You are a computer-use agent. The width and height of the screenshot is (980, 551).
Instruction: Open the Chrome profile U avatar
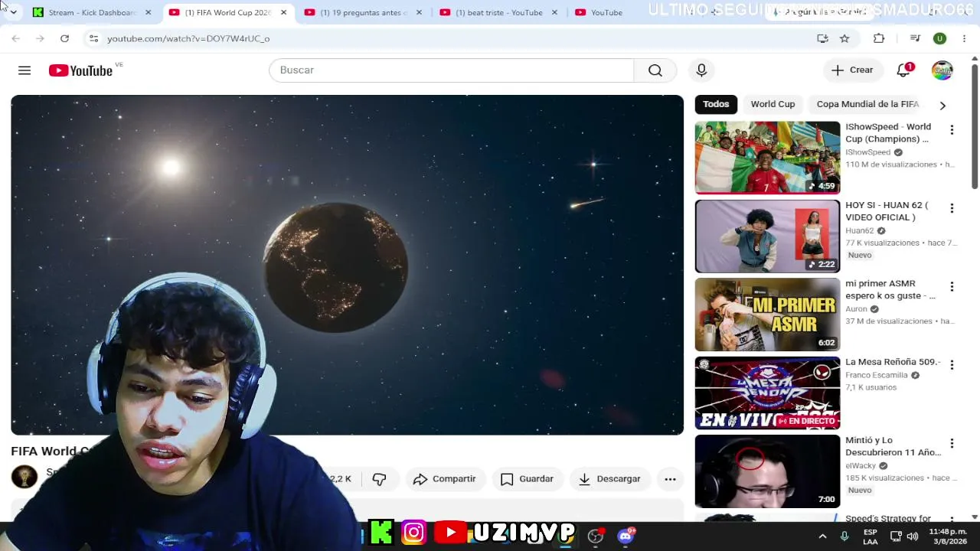pos(939,38)
